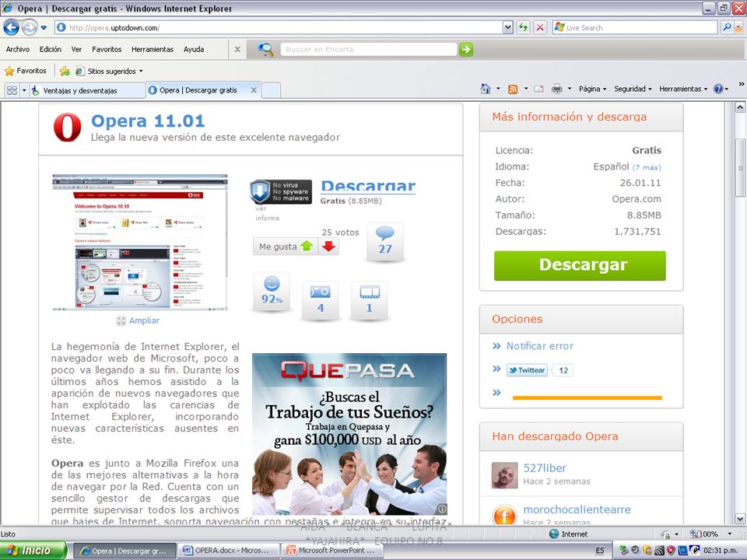Switch to Microsoft PowerPoint taskbar item
Image resolution: width=747 pixels, height=560 pixels.
point(332,551)
